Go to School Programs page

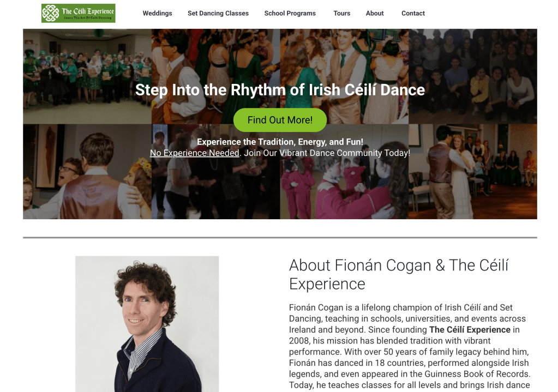click(x=290, y=13)
